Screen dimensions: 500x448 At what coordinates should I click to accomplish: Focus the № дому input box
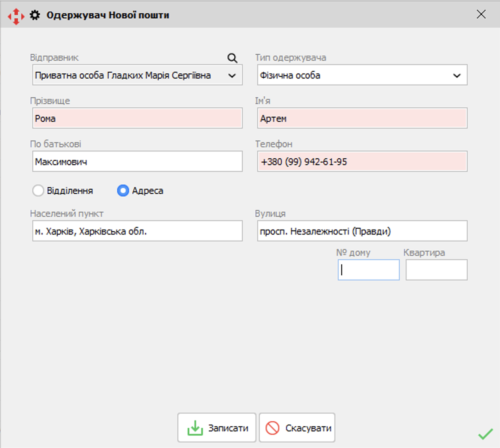tap(368, 270)
